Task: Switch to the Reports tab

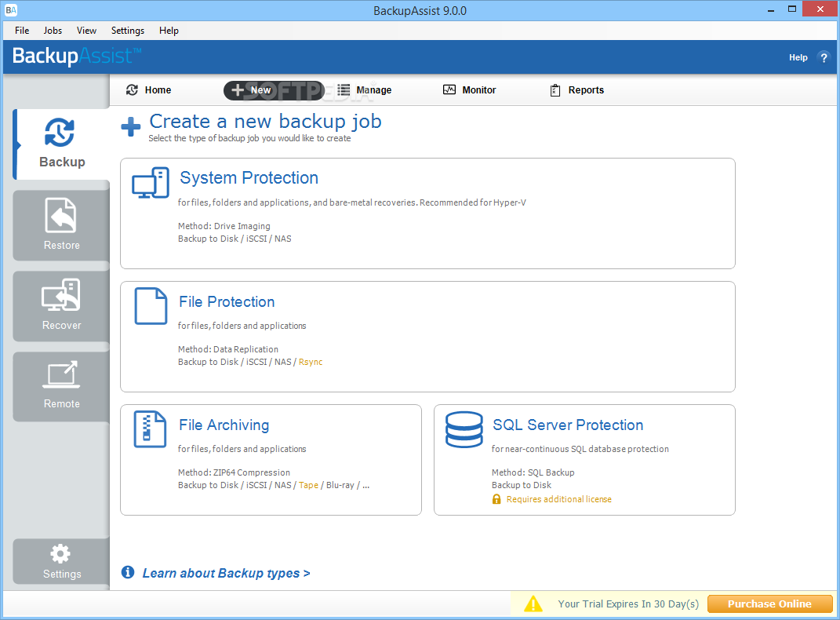Action: pos(577,90)
